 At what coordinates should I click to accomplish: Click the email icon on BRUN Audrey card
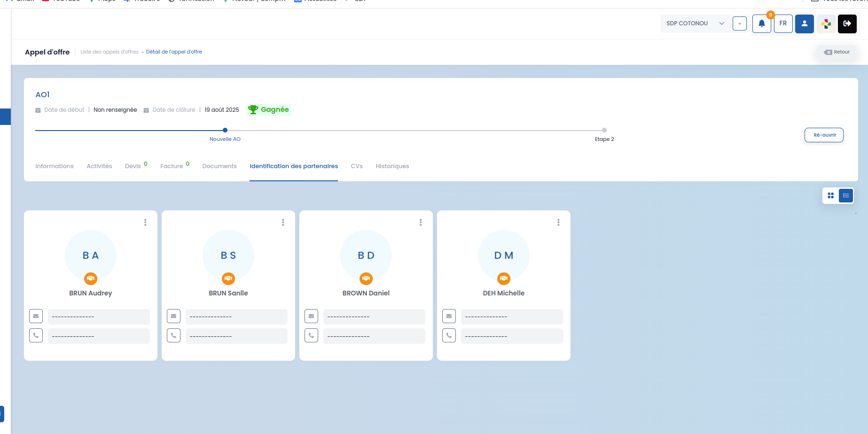[x=36, y=316]
